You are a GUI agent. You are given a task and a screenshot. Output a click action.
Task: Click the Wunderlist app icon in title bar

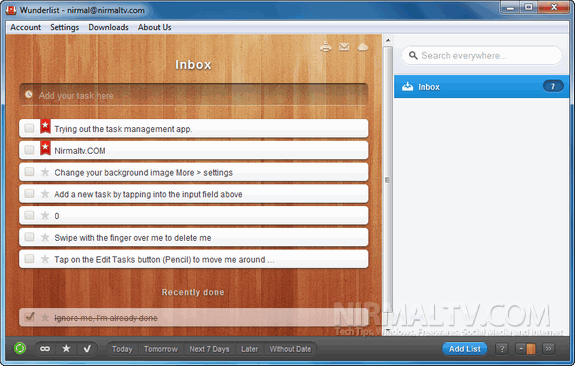(11, 10)
